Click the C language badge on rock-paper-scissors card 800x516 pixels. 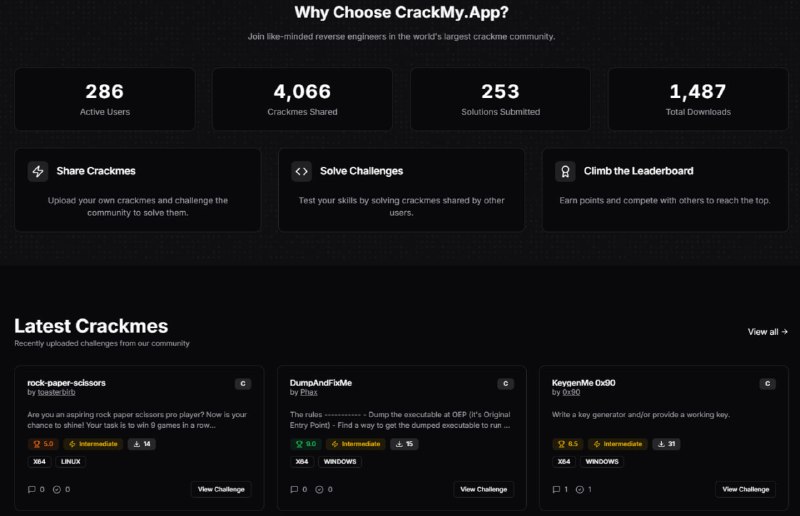[243, 384]
